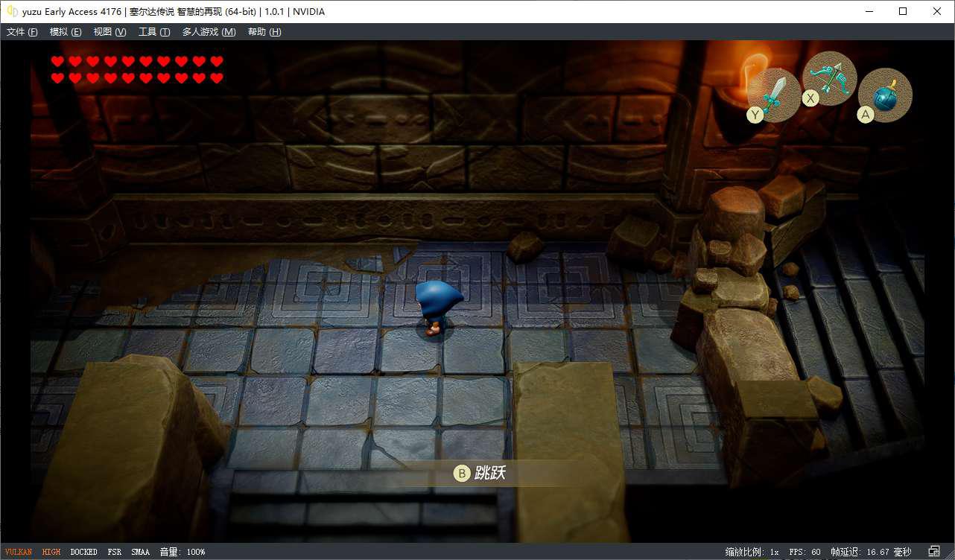Click the yuzu logo in title bar

12,11
